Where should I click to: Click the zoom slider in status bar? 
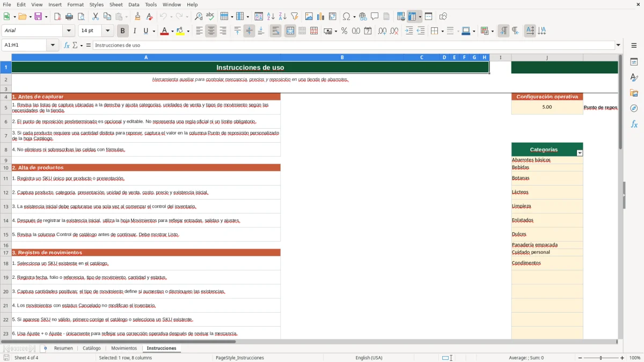[x=601, y=358]
